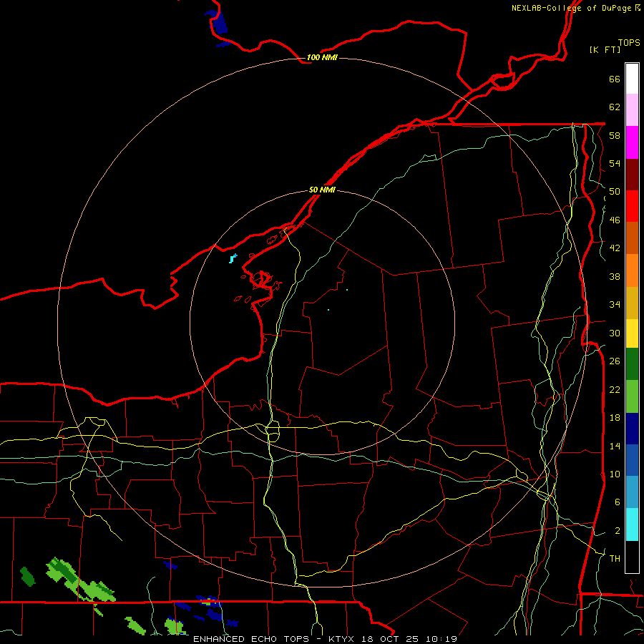Click the legend value 6
The width and height of the screenshot is (644, 644).
(617, 502)
